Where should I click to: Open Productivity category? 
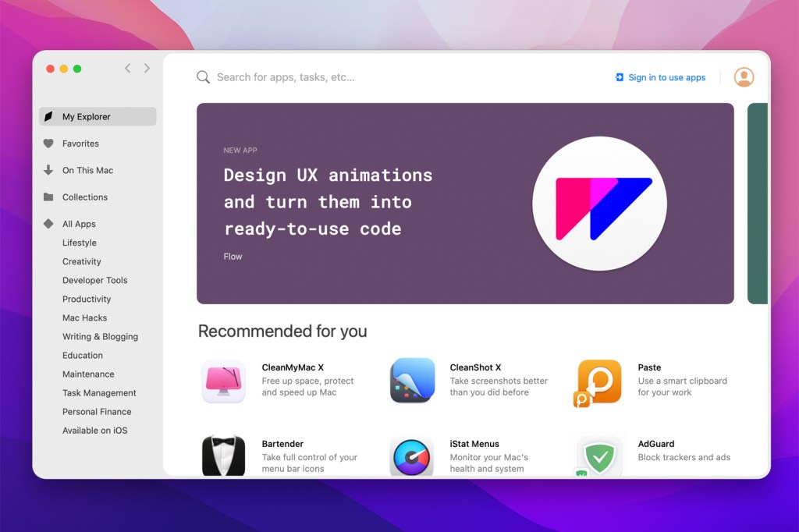(x=87, y=299)
